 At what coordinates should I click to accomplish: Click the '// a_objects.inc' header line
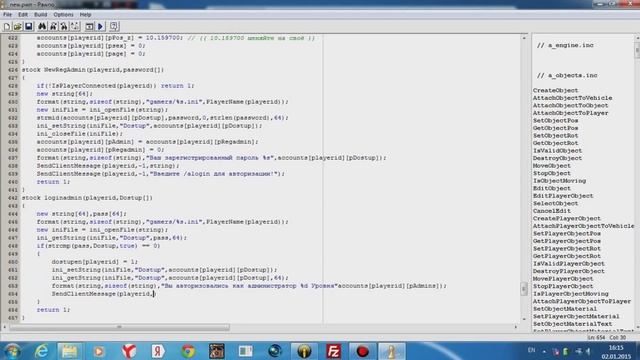tap(567, 76)
